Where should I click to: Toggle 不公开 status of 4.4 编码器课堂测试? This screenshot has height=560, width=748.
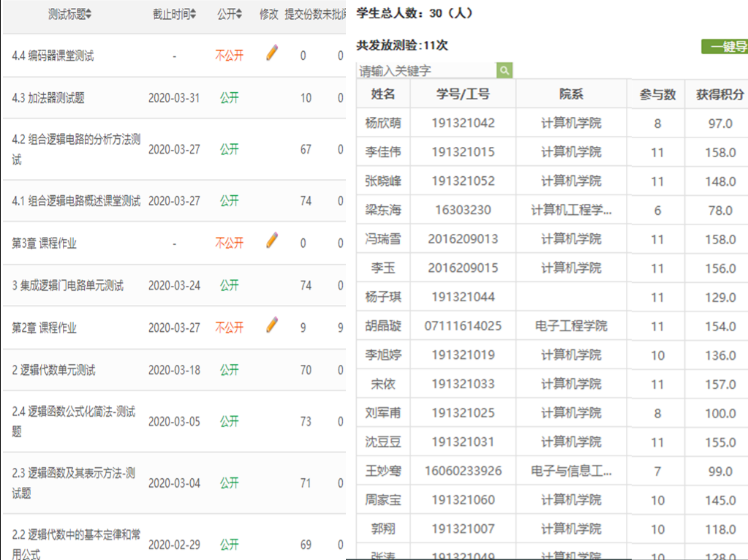[229, 56]
